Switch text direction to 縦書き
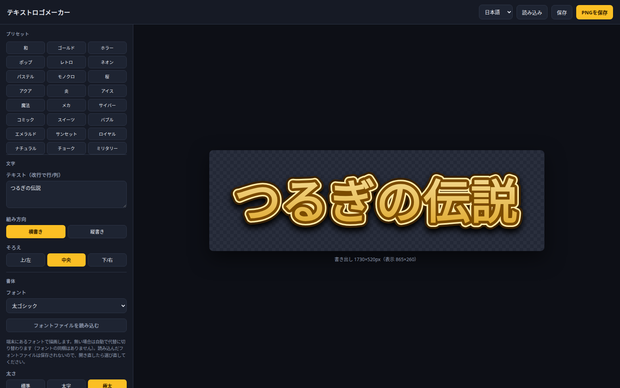This screenshot has height=388, width=620. click(x=97, y=232)
